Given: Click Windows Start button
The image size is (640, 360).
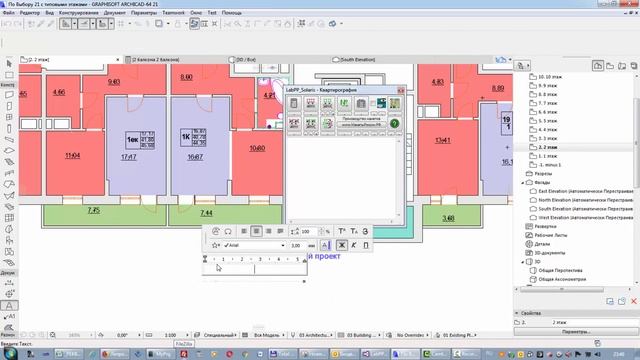Looking at the screenshot, I should click(10, 353).
